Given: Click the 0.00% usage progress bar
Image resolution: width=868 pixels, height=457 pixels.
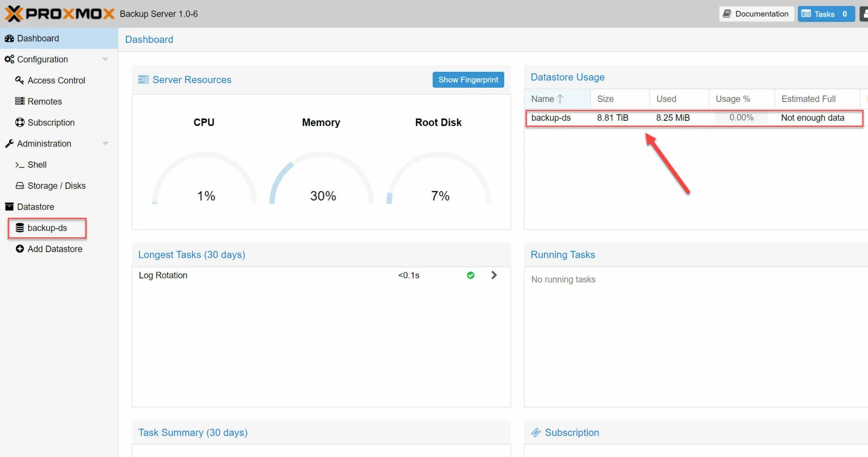Looking at the screenshot, I should [x=741, y=118].
